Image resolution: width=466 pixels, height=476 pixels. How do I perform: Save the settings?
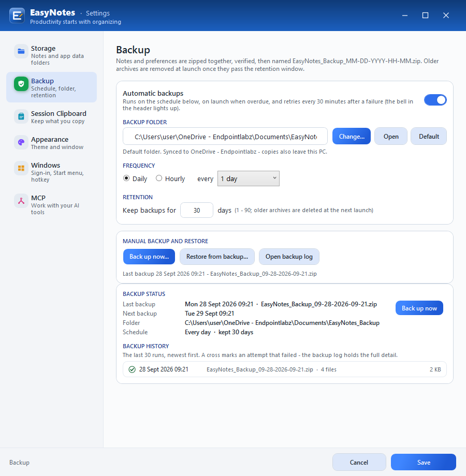(x=424, y=462)
